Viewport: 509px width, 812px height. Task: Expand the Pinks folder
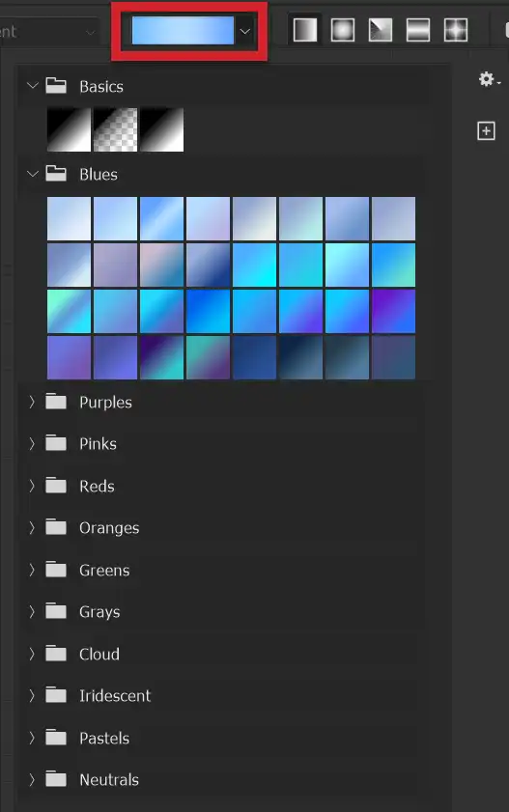coord(32,444)
